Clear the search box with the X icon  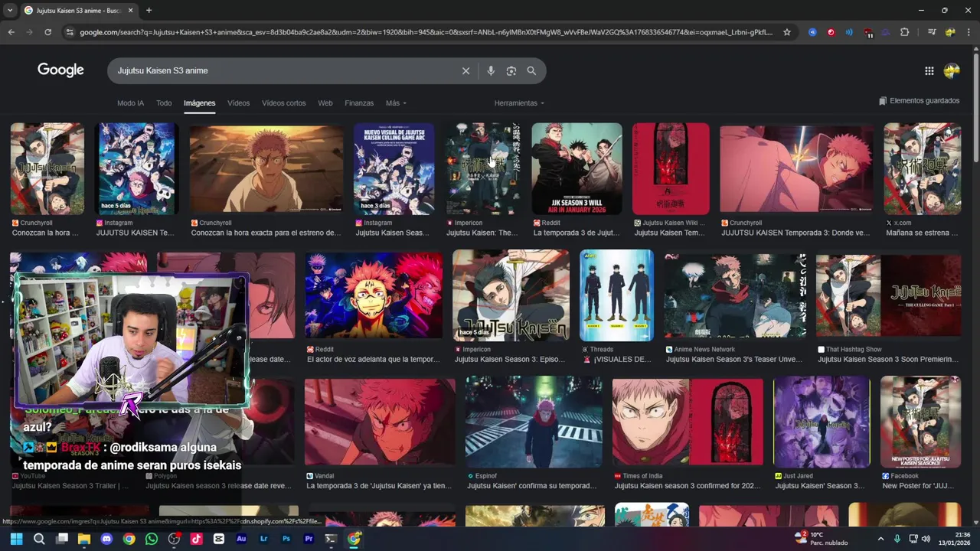[x=465, y=71]
